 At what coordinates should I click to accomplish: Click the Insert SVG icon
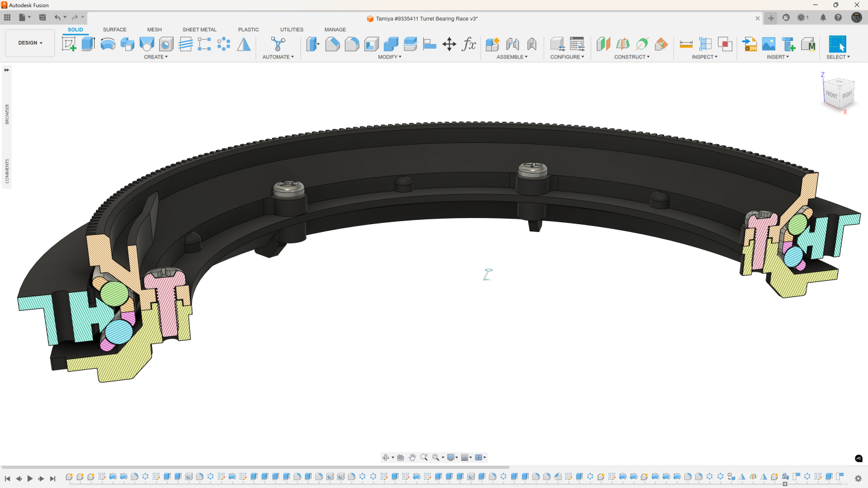pos(749,44)
